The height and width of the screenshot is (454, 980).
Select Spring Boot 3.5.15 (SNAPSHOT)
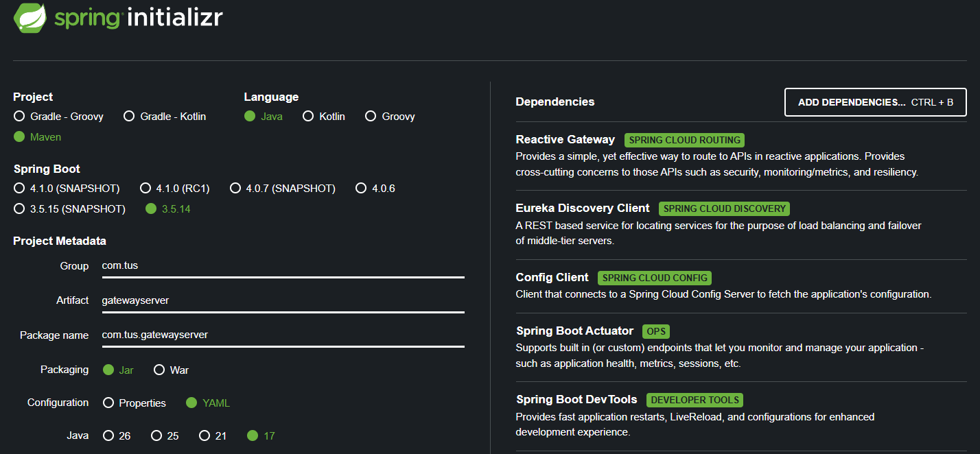point(70,209)
